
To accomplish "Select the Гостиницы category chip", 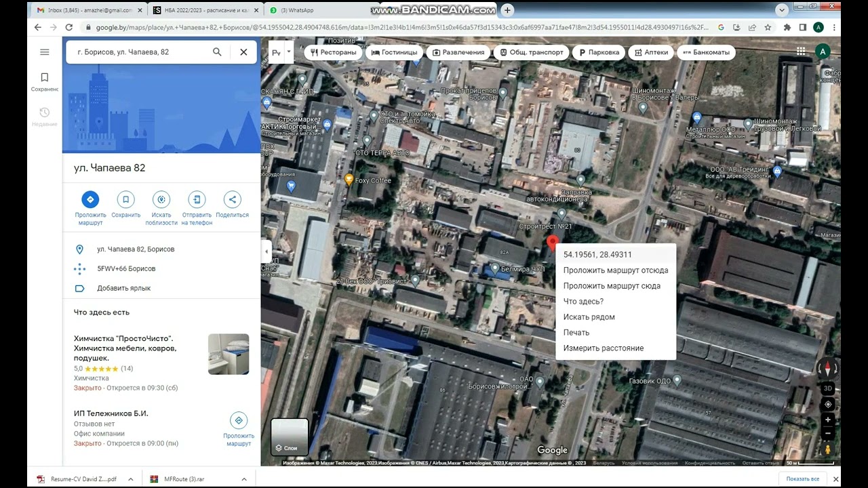I will pos(395,52).
